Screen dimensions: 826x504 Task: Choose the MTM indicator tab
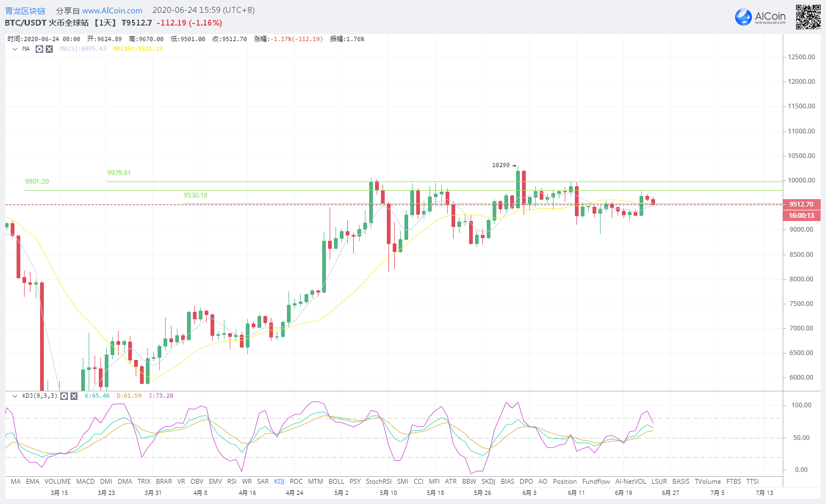[x=316, y=482]
